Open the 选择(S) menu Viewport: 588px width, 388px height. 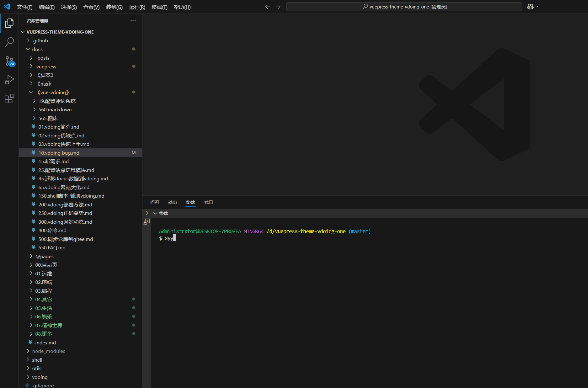pyautogui.click(x=69, y=7)
